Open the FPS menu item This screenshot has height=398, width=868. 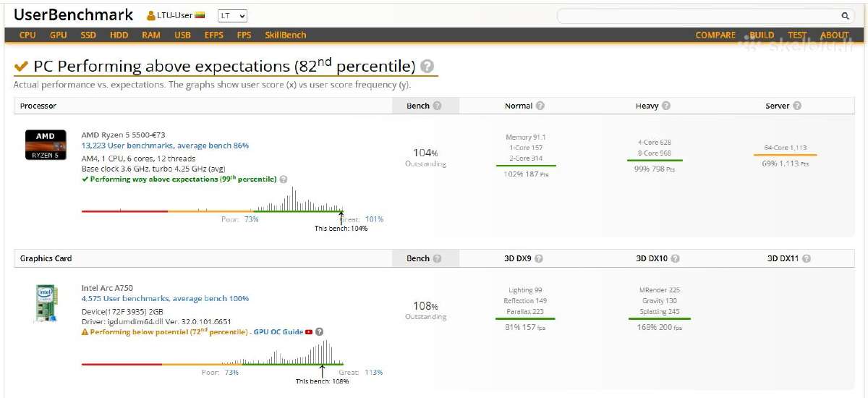(x=244, y=35)
